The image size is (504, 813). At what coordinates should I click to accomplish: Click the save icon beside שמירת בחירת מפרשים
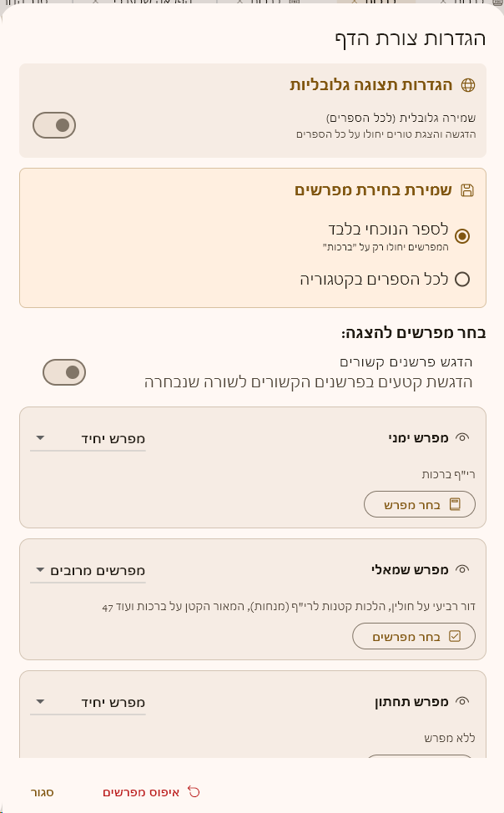(467, 190)
